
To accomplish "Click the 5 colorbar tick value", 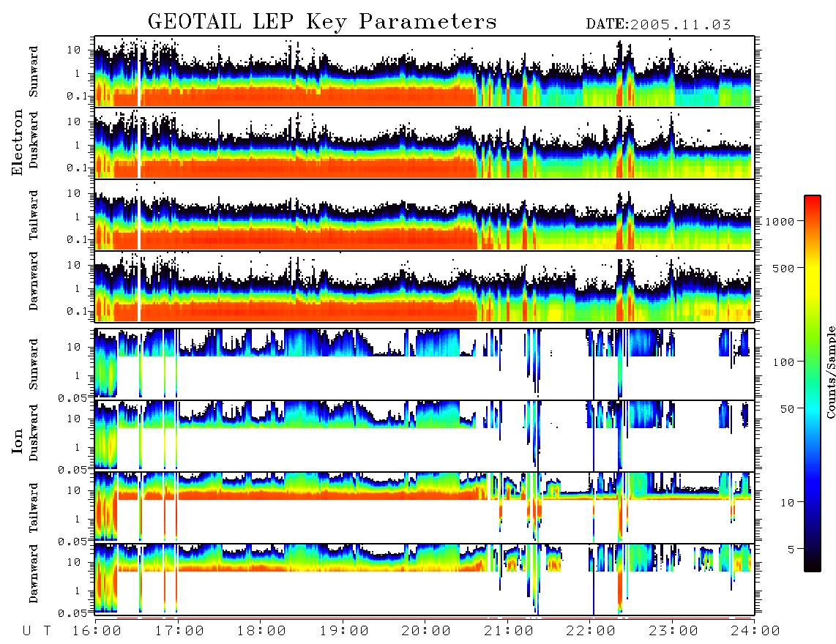I will [790, 549].
